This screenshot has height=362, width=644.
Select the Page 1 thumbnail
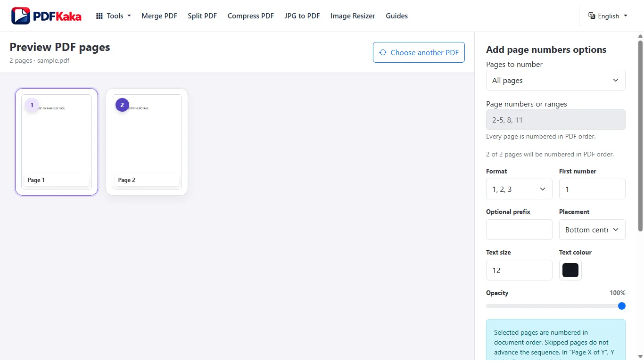click(57, 142)
